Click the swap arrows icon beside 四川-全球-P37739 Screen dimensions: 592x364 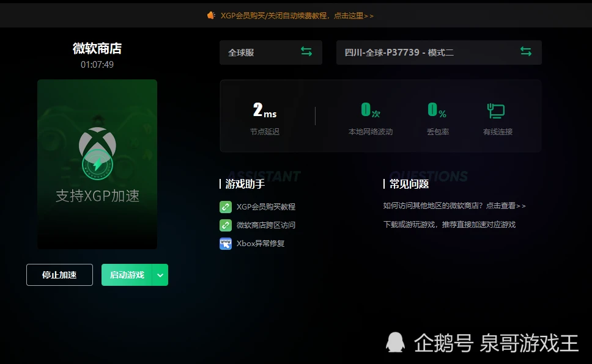pos(525,51)
